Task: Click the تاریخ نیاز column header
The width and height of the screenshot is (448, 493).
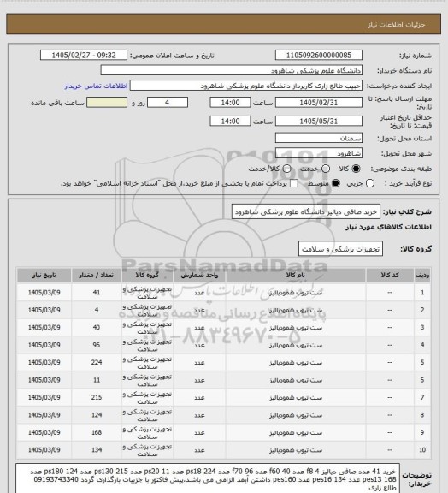Action: [44, 275]
